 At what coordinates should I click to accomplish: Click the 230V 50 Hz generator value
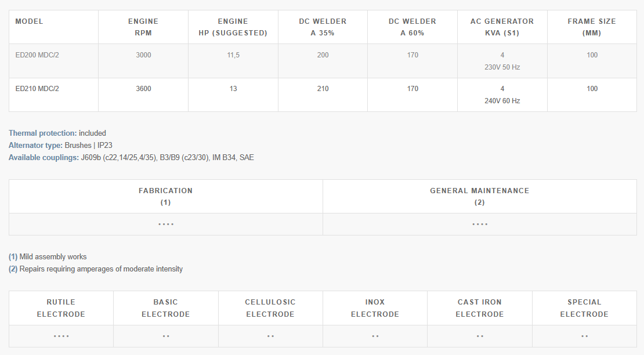[x=502, y=67]
